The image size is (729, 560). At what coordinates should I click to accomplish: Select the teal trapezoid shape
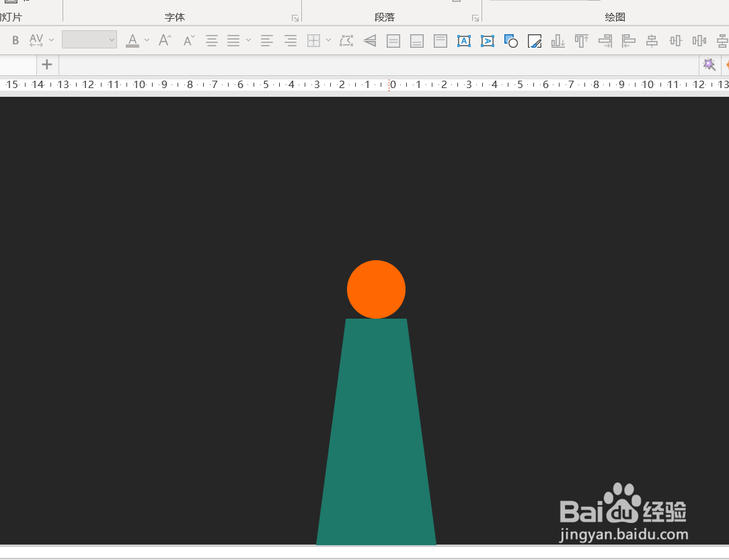coord(376,432)
